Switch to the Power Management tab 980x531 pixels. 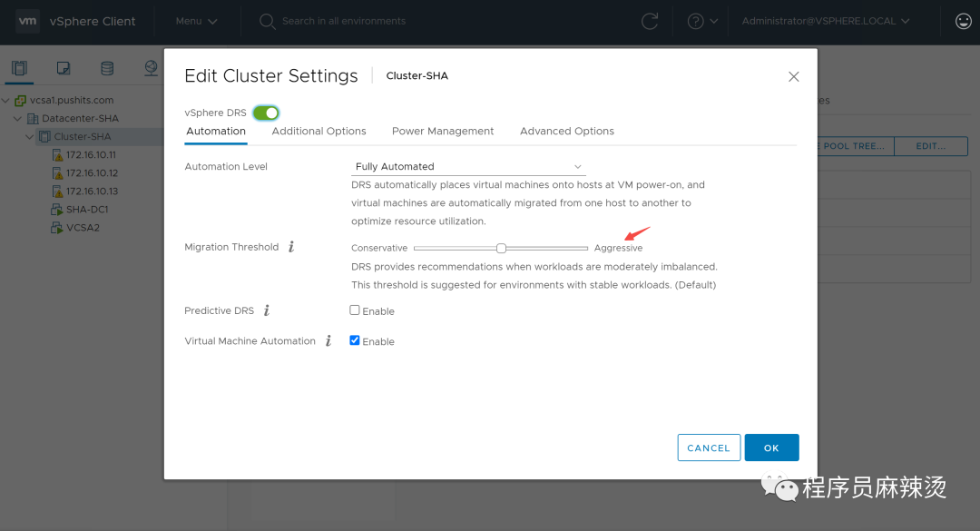(x=443, y=131)
